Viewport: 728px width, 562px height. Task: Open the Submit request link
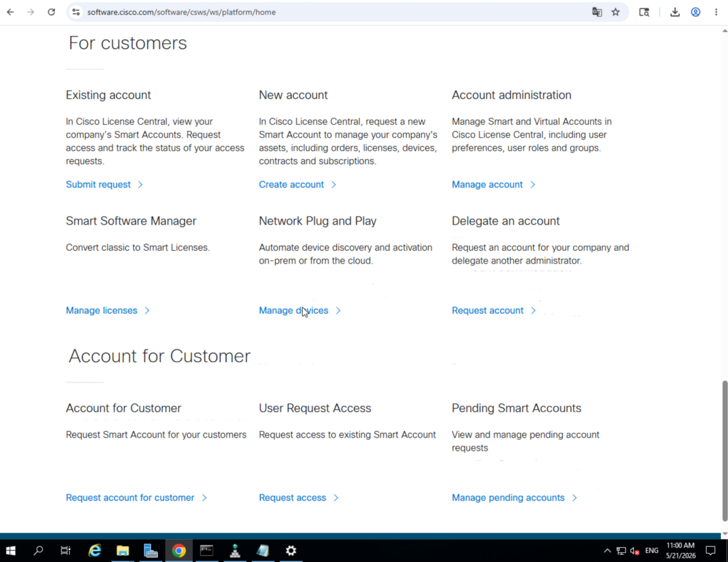[x=98, y=185]
